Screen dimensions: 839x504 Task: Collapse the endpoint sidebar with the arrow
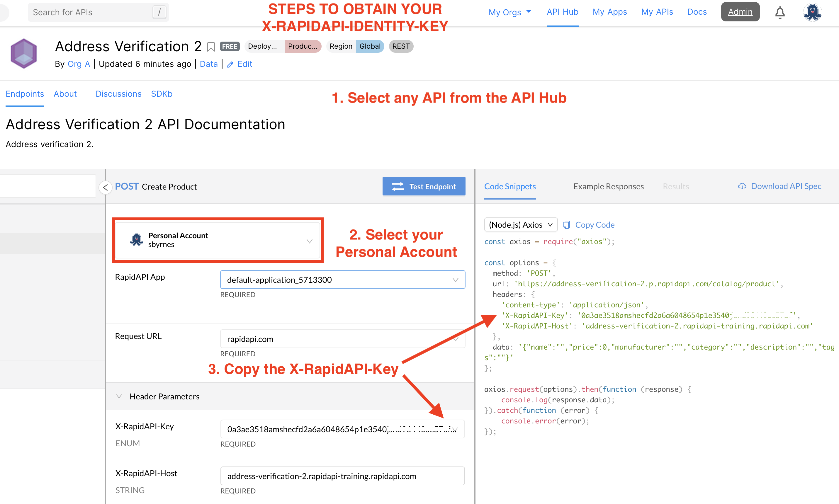click(x=106, y=187)
